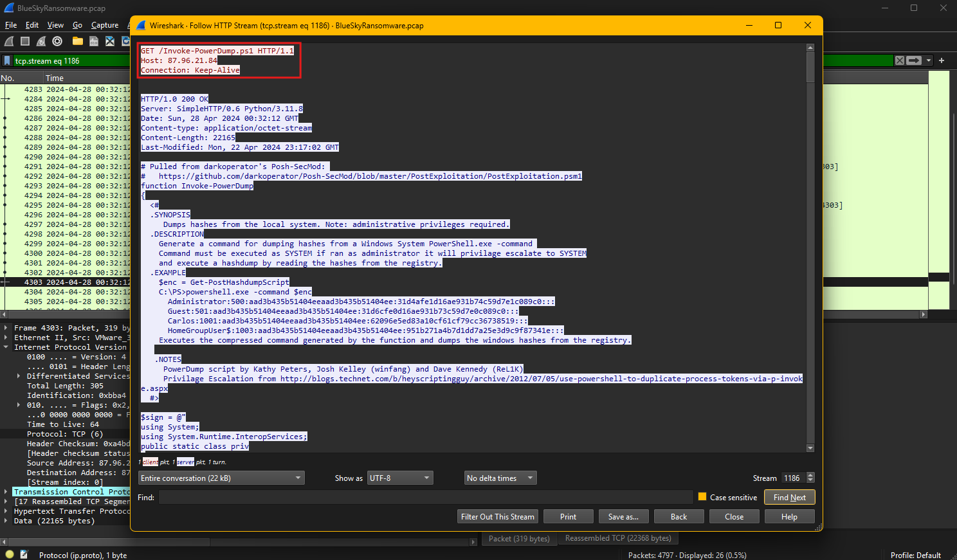Open capture file comment edit icon in status bar
This screenshot has height=560, width=957.
click(x=24, y=554)
